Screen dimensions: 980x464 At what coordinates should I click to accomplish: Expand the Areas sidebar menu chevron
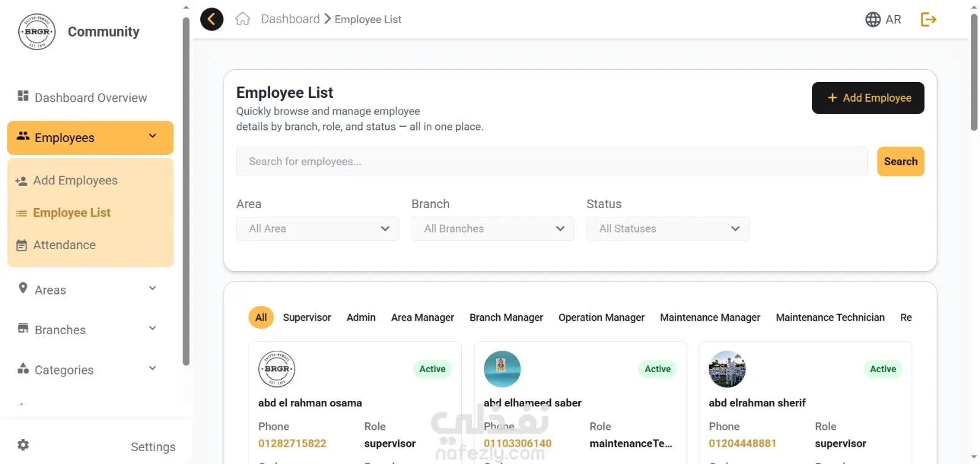tap(153, 288)
